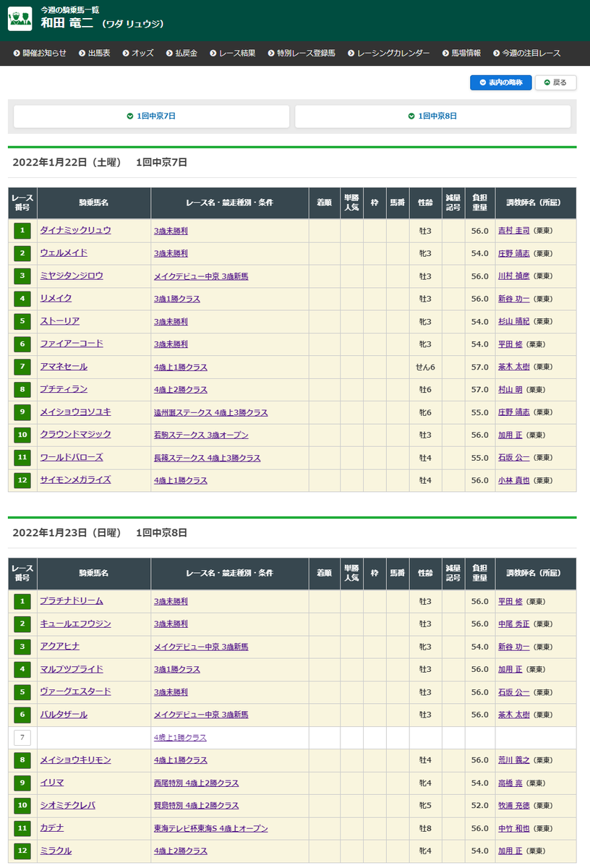
Task: Jump to the 1回中京7日 section
Action: click(152, 116)
